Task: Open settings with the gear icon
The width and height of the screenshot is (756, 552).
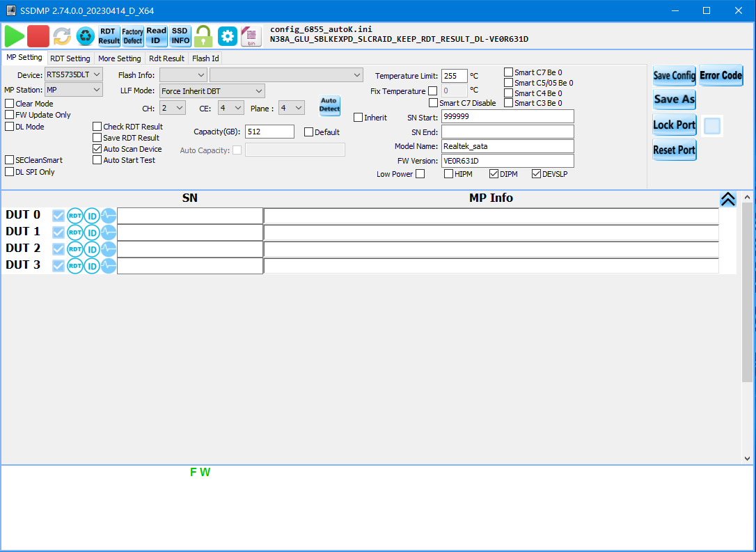Action: [228, 36]
